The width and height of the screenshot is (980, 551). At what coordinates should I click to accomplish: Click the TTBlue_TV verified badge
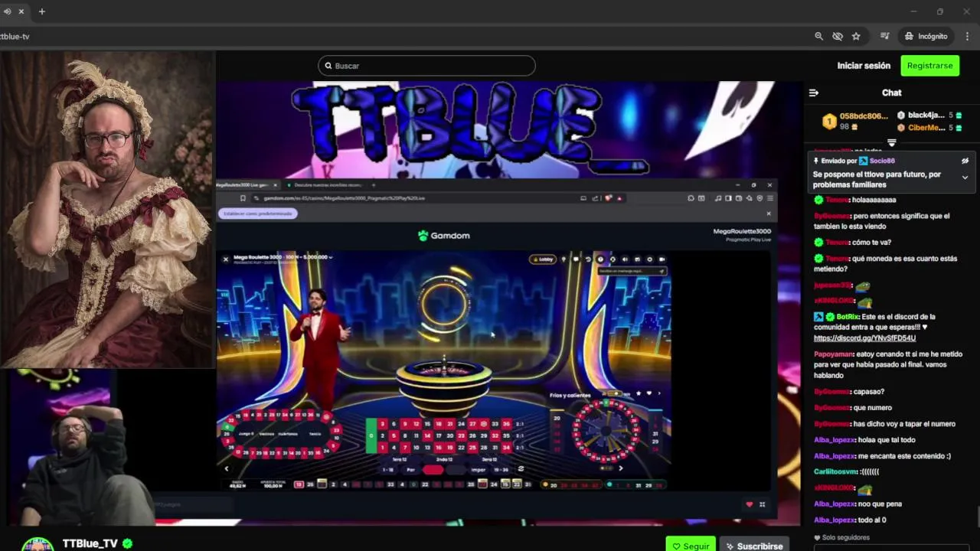(x=128, y=543)
